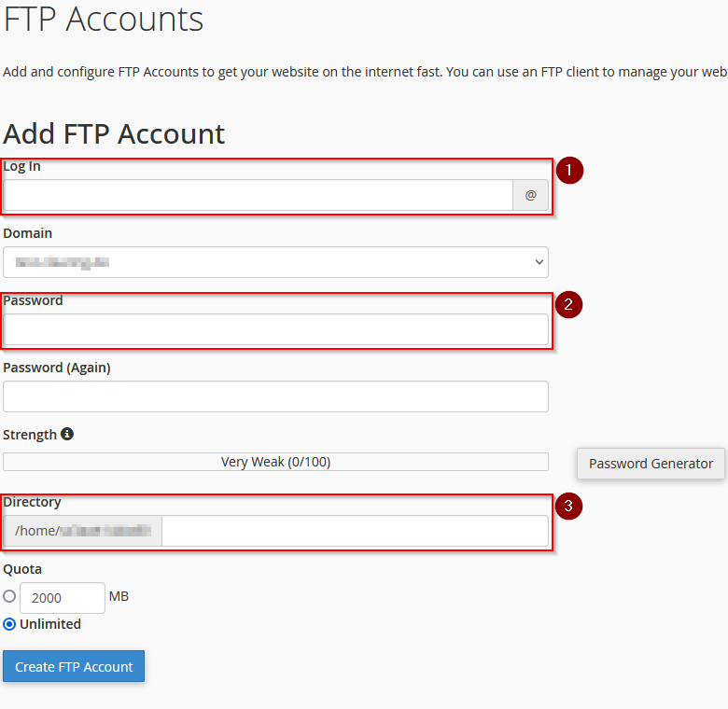Screen dimensions: 728x709
Task: Click the Create FTP Account button
Action: tap(74, 666)
